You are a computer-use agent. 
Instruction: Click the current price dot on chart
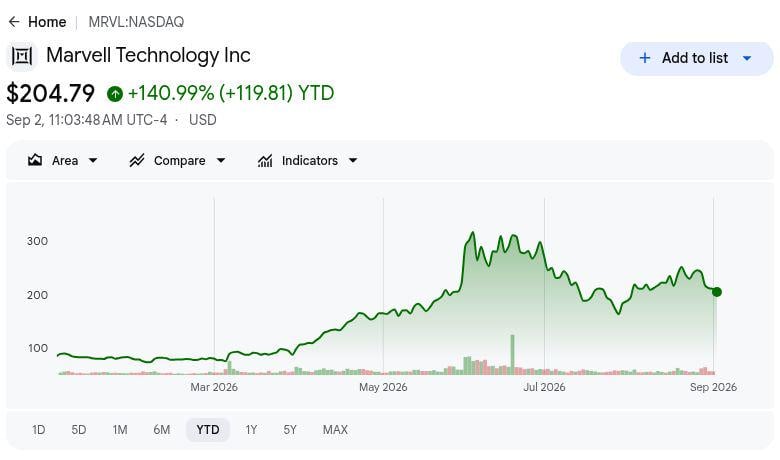716,292
